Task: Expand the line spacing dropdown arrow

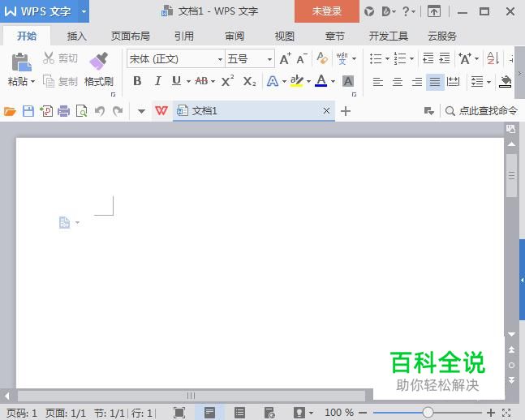Action: click(488, 82)
